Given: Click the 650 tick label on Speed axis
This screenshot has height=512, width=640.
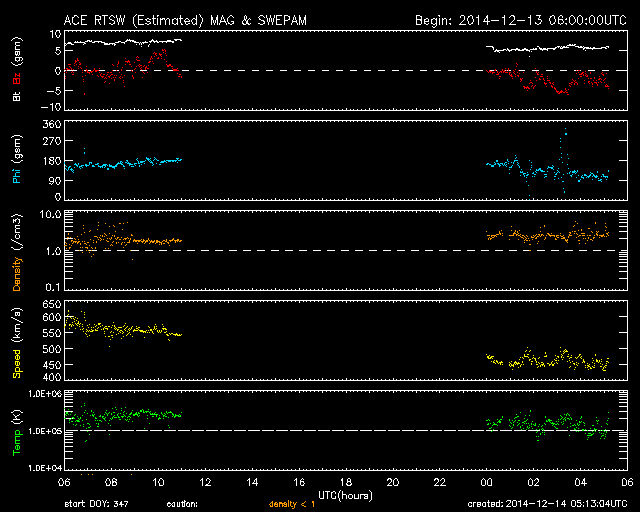Looking at the screenshot, I should pos(52,305).
